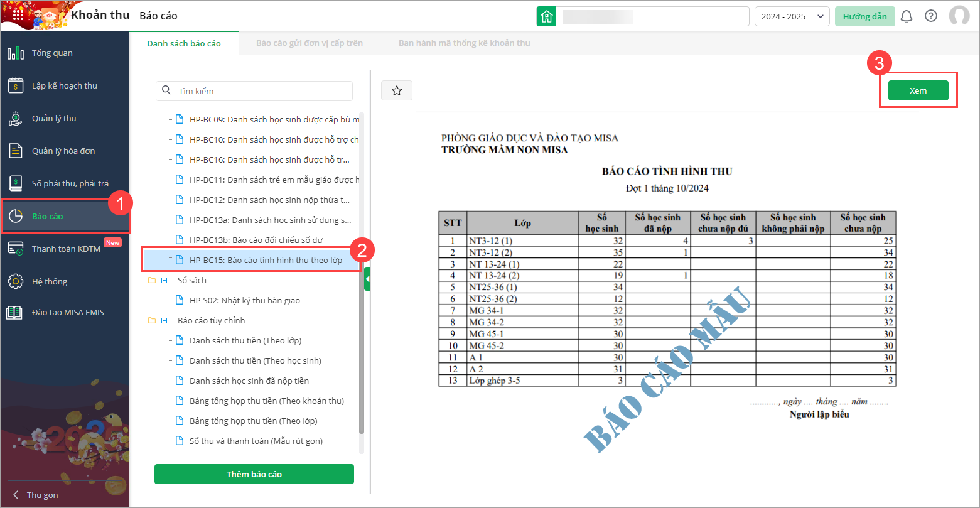Viewport: 980px width, 508px height.
Task: Click the Báo cáo tùy chỉnh folder icon
Action: (151, 320)
